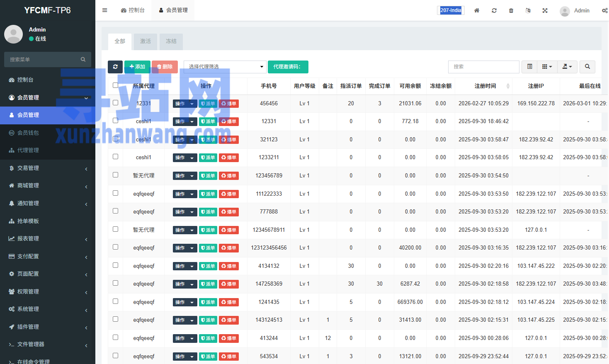Toggle the card view table icon
The height and width of the screenshot is (364, 609).
click(529, 67)
